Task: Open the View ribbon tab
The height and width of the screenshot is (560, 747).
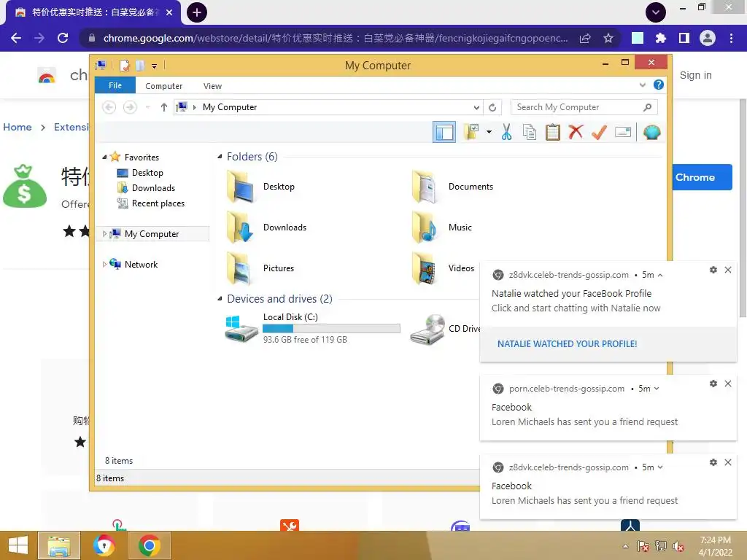Action: [x=212, y=86]
